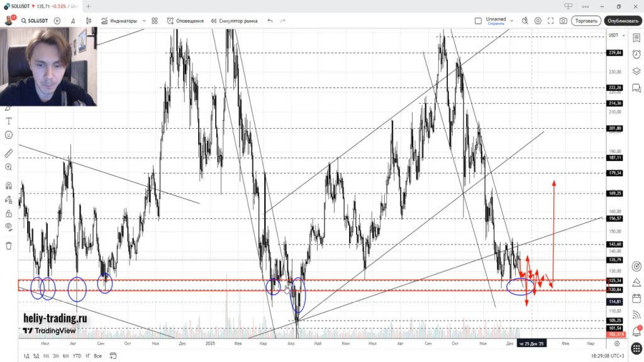Pick the Ruler measure tool

tap(9, 153)
